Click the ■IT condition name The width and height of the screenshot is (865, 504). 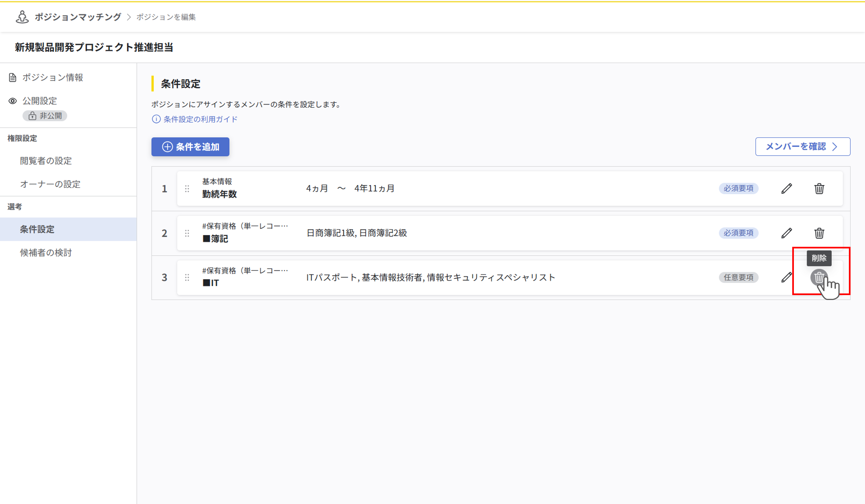click(211, 283)
